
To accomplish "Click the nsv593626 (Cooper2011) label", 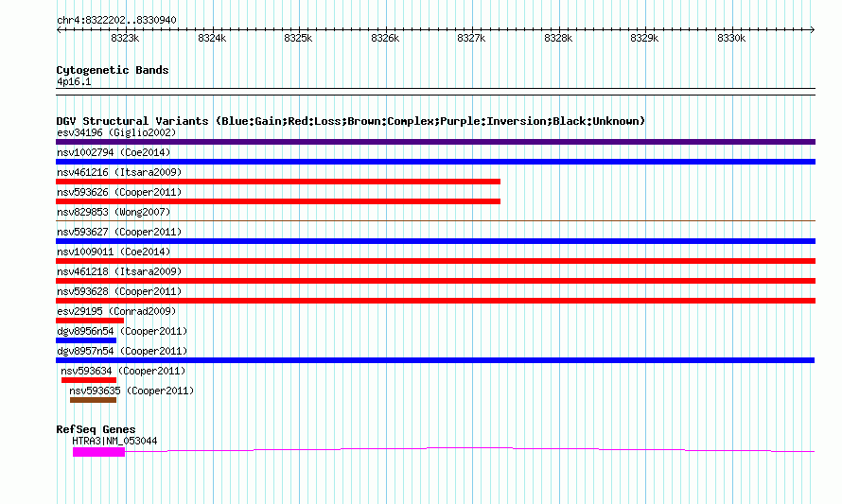I will click(119, 192).
